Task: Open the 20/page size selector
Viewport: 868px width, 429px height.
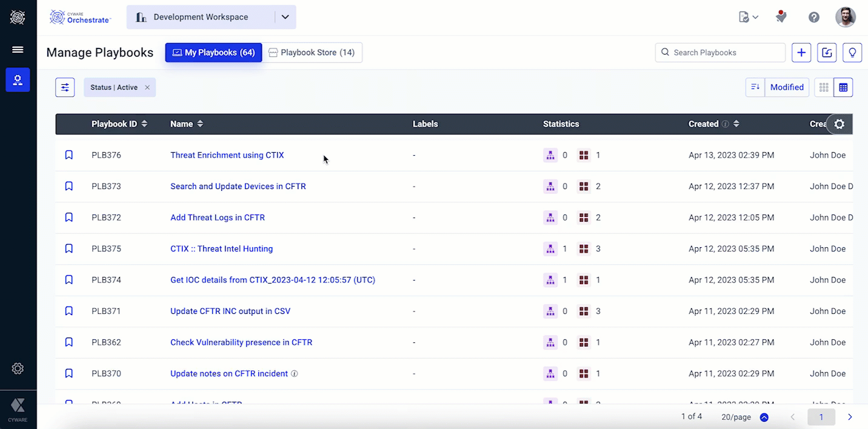Action: [764, 417]
